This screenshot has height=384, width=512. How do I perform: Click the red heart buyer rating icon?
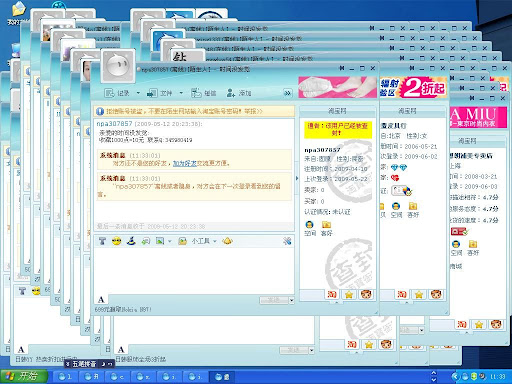[x=395, y=178]
